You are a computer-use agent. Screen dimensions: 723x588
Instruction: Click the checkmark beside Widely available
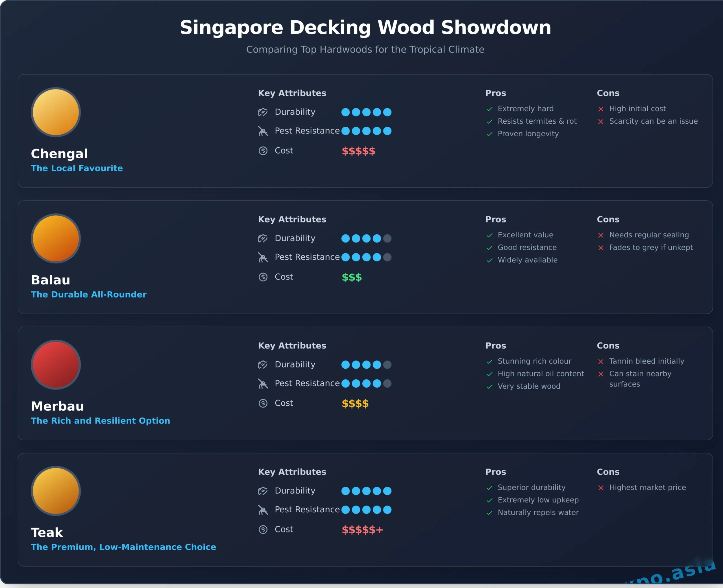pyautogui.click(x=489, y=261)
